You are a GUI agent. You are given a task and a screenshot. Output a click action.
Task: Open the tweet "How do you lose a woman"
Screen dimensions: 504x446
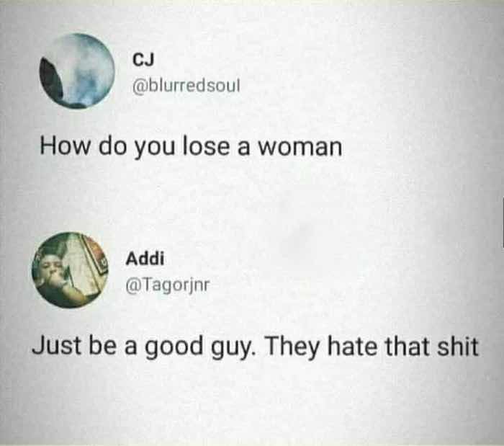click(x=191, y=147)
